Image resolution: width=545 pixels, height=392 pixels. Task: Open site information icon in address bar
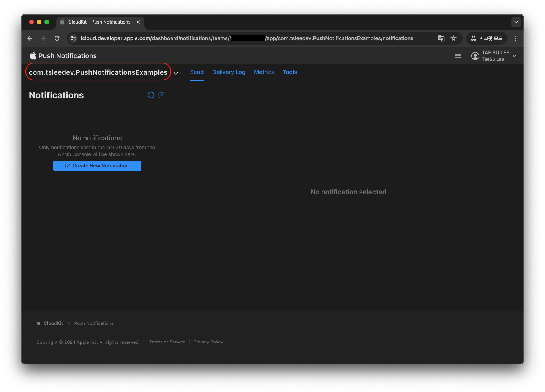(74, 38)
